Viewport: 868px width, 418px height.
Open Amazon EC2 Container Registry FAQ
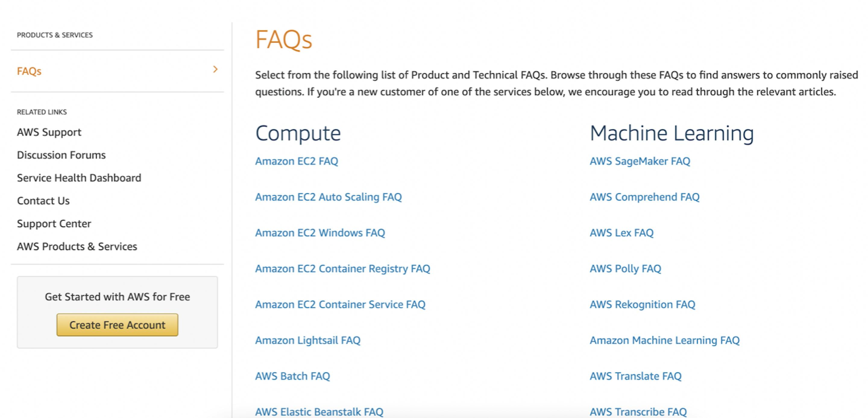343,269
